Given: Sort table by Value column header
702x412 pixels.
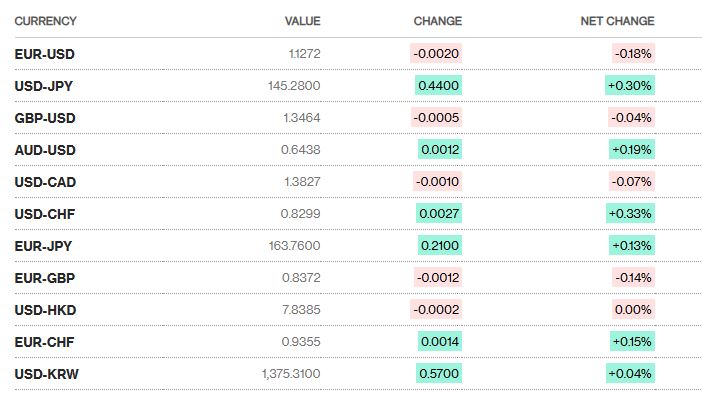Looking at the screenshot, I should click(302, 21).
